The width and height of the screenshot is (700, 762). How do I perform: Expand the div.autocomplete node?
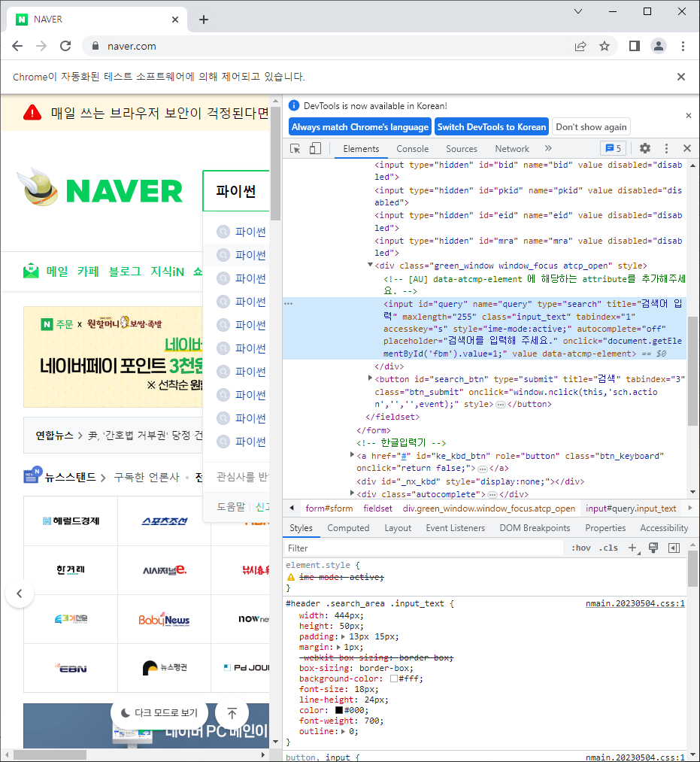(x=352, y=493)
